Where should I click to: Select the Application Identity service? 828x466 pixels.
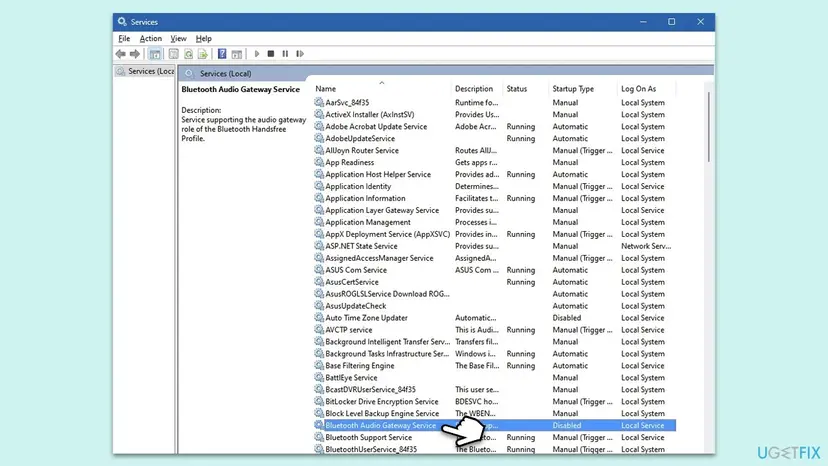coord(494,187)
